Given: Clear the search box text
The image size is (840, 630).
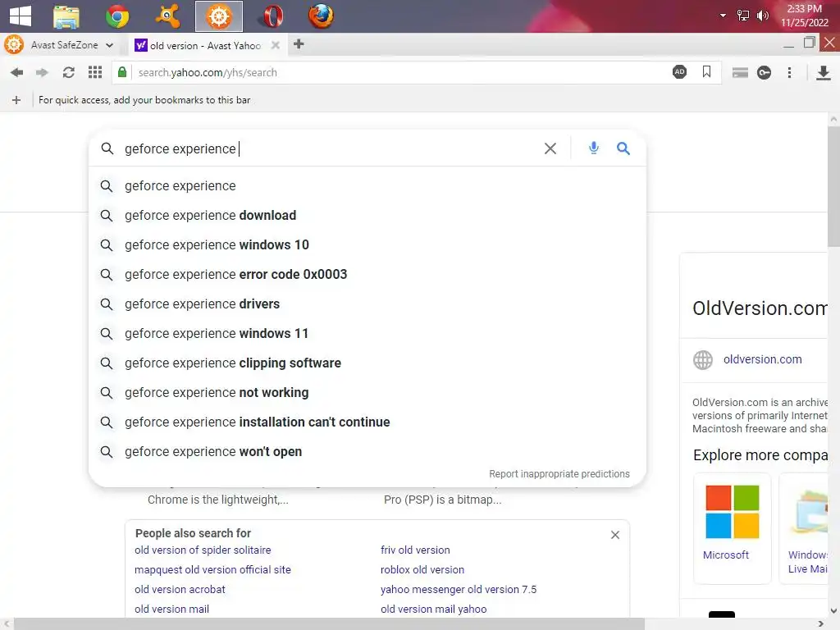Looking at the screenshot, I should click(550, 148).
